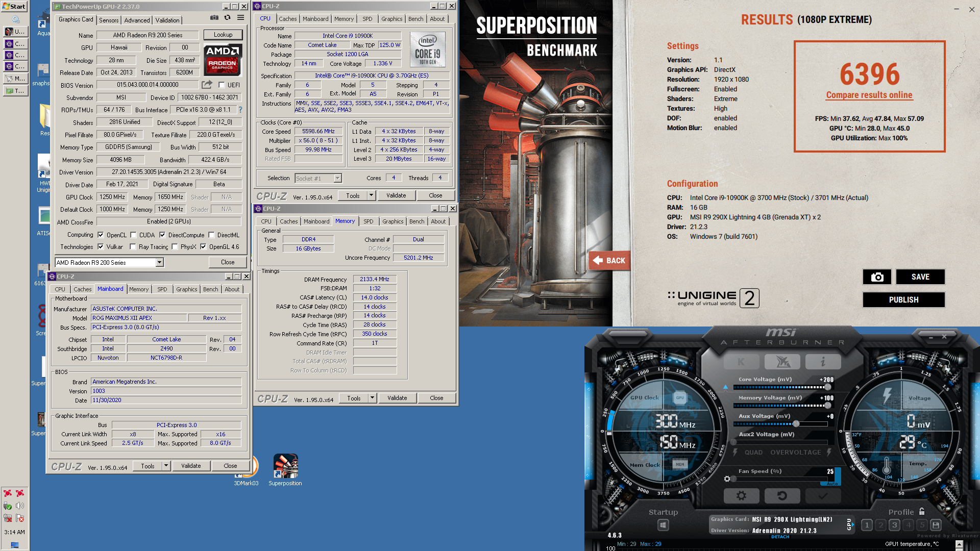
Task: Open the 3DMark03 desktop shortcut
Action: 246,469
